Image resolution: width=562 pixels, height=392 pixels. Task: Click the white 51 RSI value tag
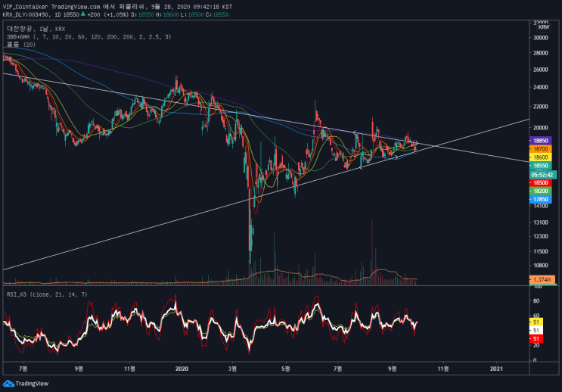pyautogui.click(x=536, y=330)
